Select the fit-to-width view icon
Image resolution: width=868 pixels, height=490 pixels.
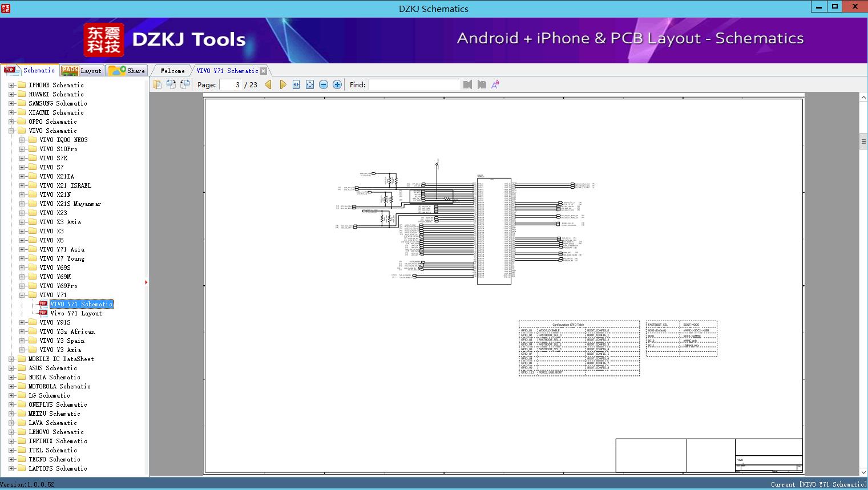click(x=296, y=84)
